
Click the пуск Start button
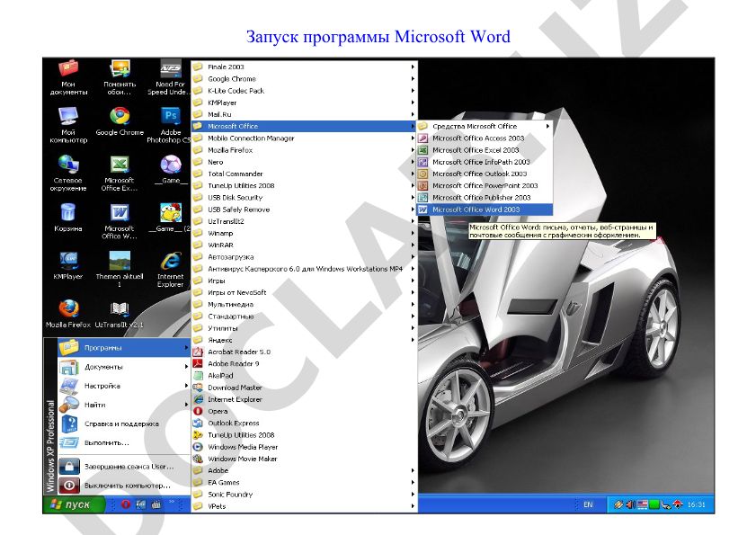(75, 504)
